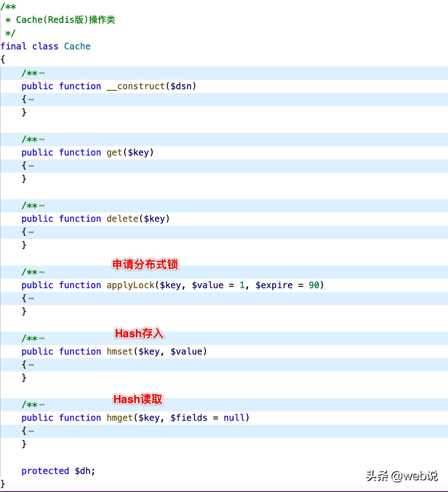Click the 头条 @web说 watermark

[402, 476]
